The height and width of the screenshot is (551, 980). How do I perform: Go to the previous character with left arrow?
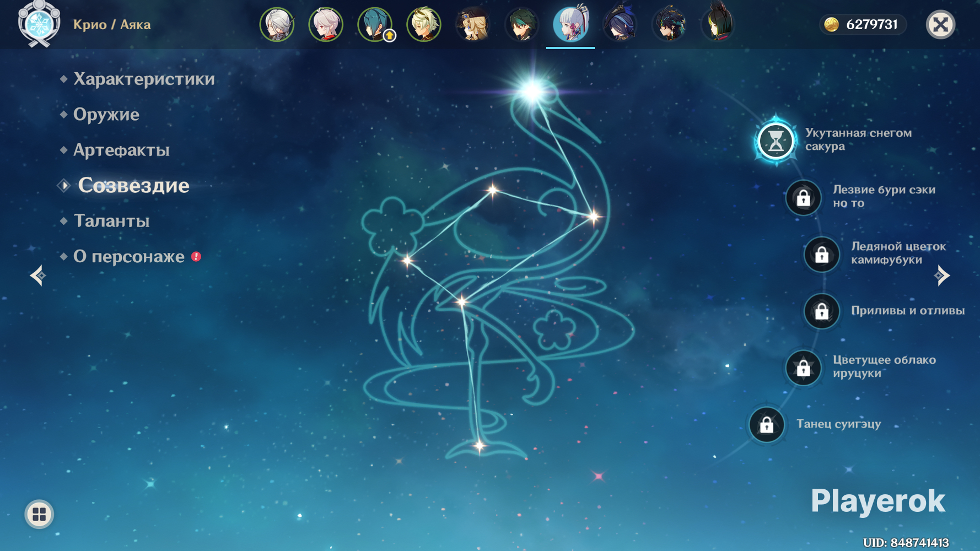coord(37,275)
